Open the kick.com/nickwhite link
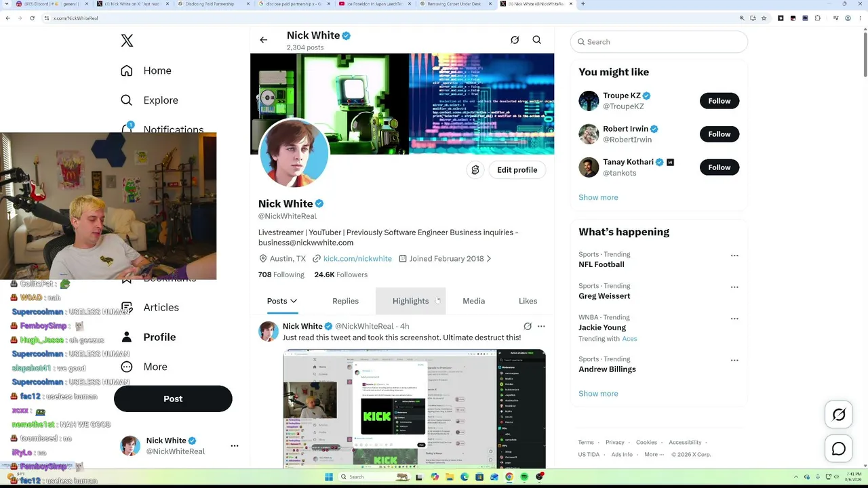This screenshot has width=868, height=488. [x=357, y=258]
